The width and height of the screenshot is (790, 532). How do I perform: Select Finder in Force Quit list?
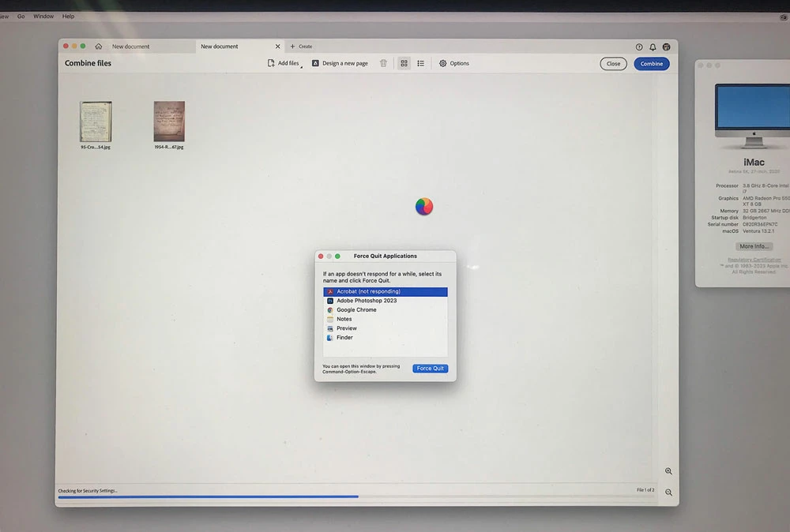386,338
